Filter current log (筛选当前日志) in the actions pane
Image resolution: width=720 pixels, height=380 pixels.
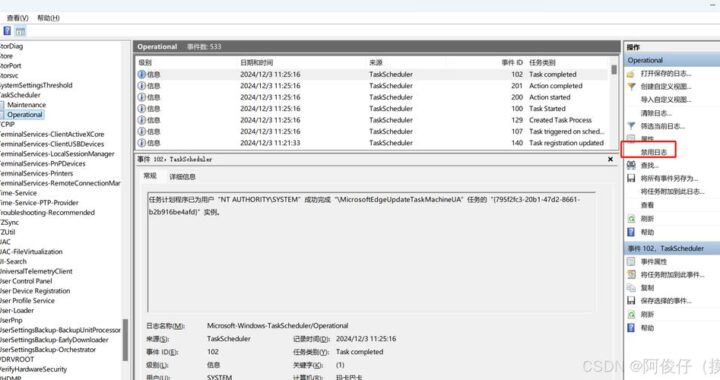tap(663, 126)
